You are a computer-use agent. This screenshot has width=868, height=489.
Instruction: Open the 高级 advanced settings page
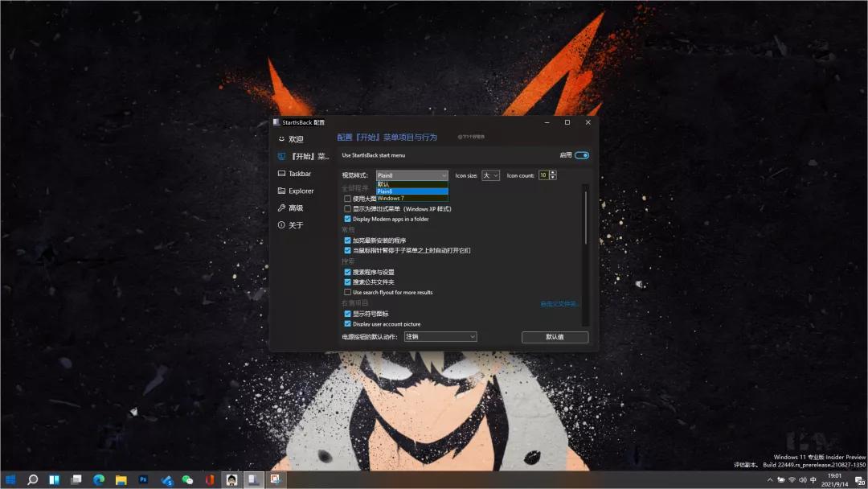coord(294,208)
